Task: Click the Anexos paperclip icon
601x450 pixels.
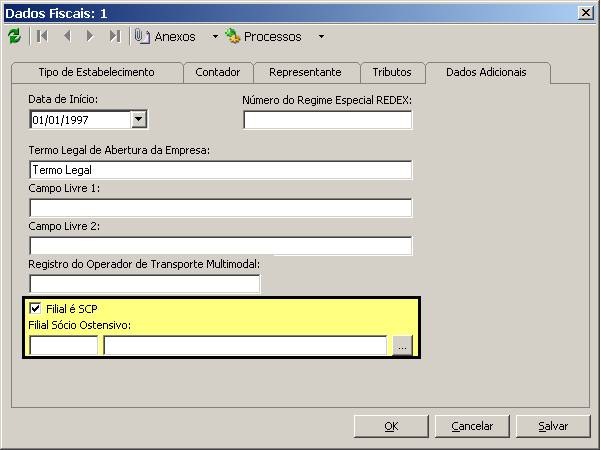Action: coord(142,36)
